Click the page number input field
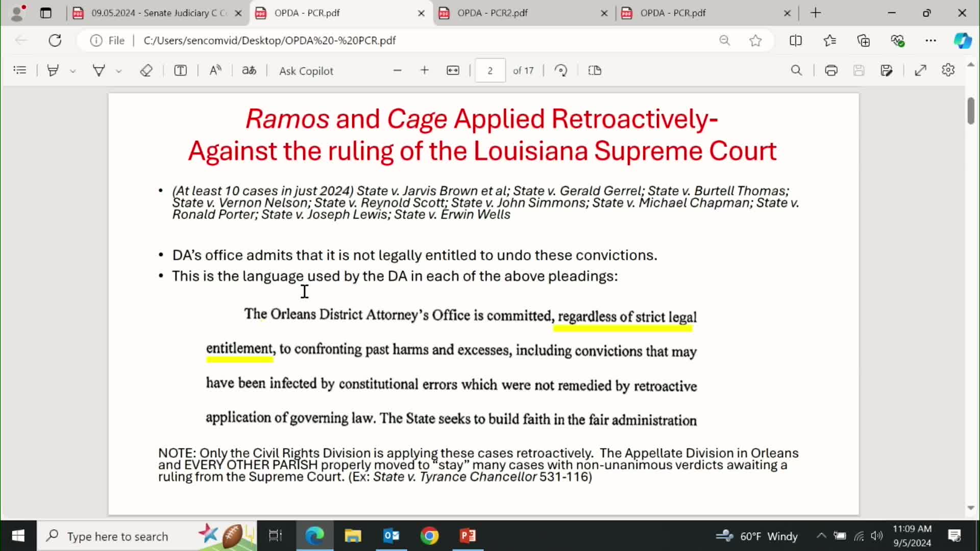The width and height of the screenshot is (980, 551). [489, 70]
